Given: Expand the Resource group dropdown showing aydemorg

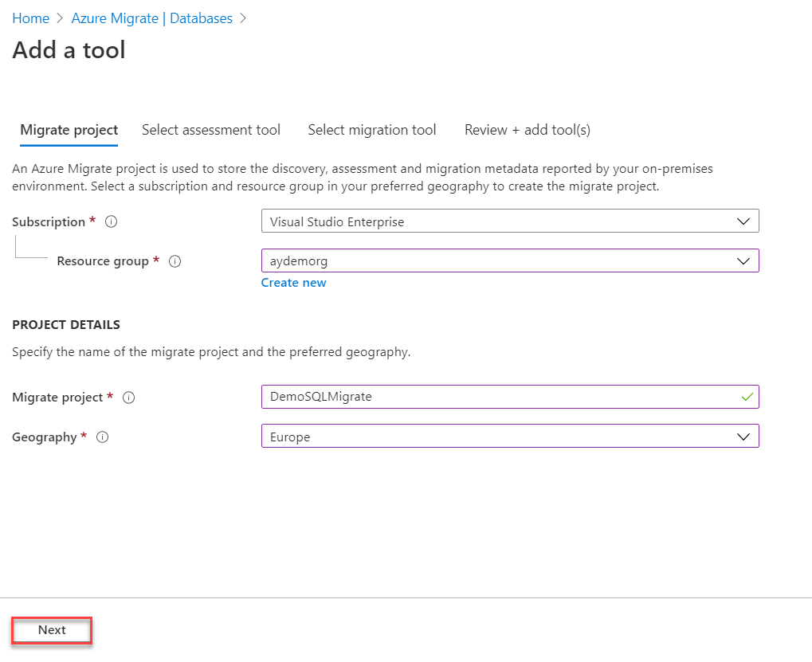Looking at the screenshot, I should 510,260.
